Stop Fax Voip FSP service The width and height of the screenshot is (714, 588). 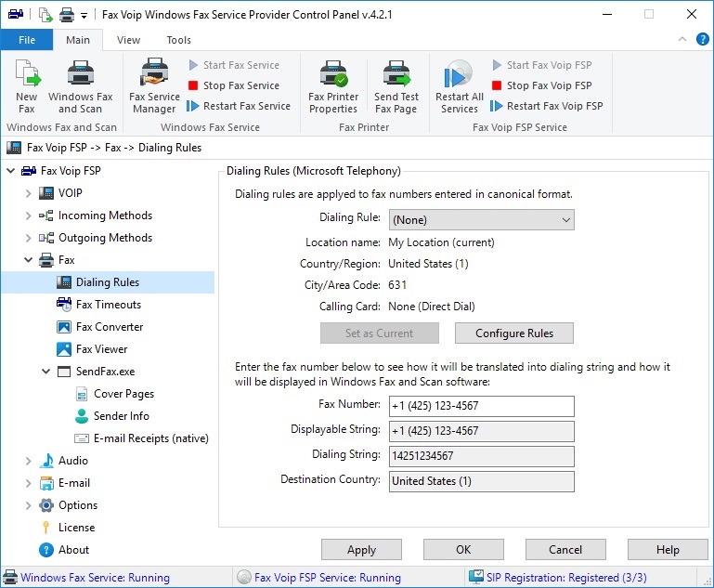[x=542, y=85]
